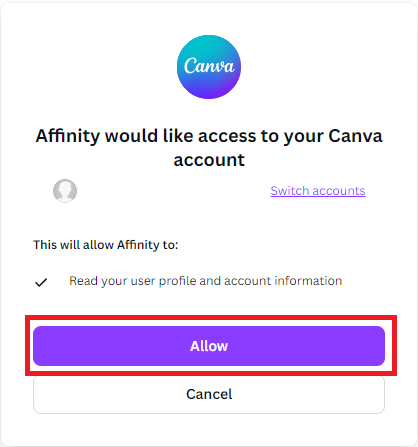Click the grey user avatar icon
The image size is (418, 447).
click(65, 191)
